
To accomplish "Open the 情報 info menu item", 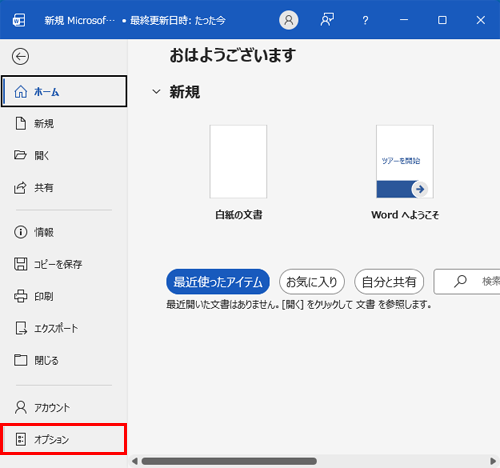I will coord(64,232).
